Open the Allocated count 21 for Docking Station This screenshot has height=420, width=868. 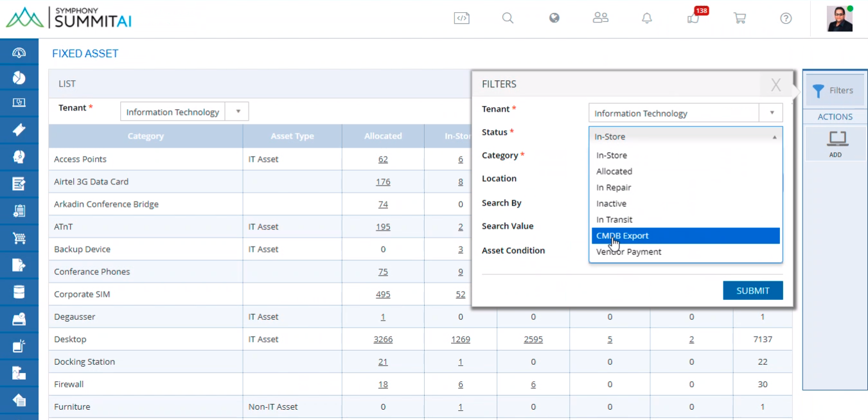(383, 362)
